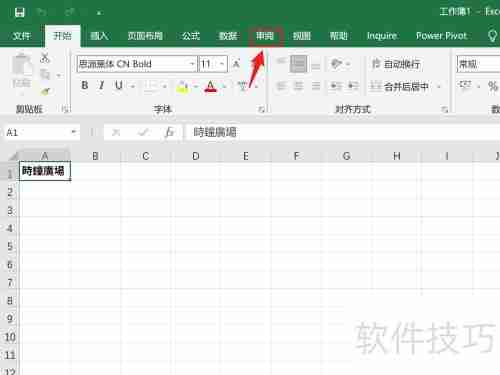Click the Save icon in title bar

click(20, 12)
